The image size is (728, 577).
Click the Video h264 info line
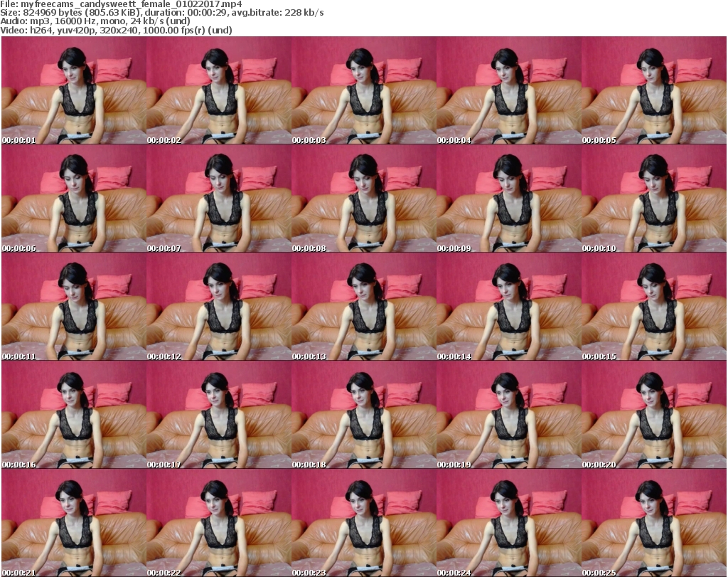click(116, 30)
